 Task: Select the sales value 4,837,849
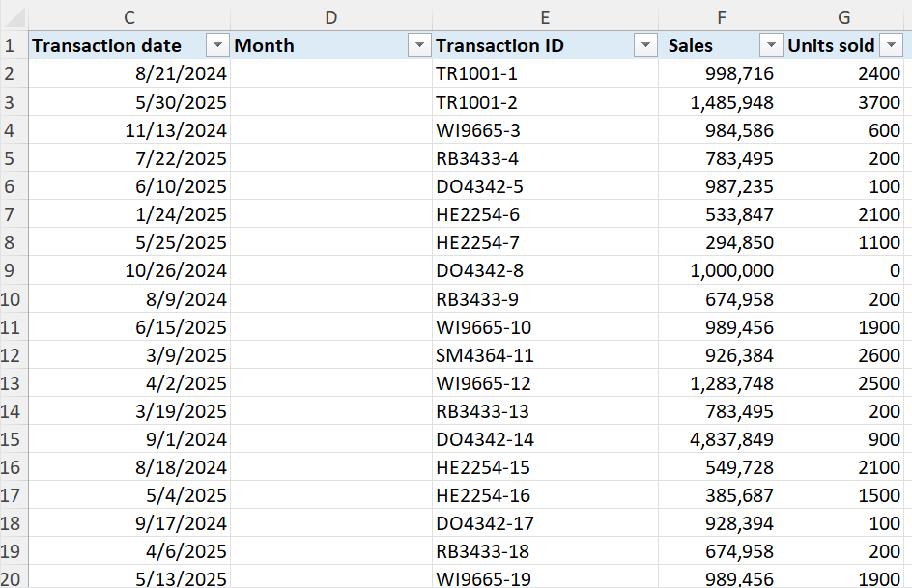[731, 439]
